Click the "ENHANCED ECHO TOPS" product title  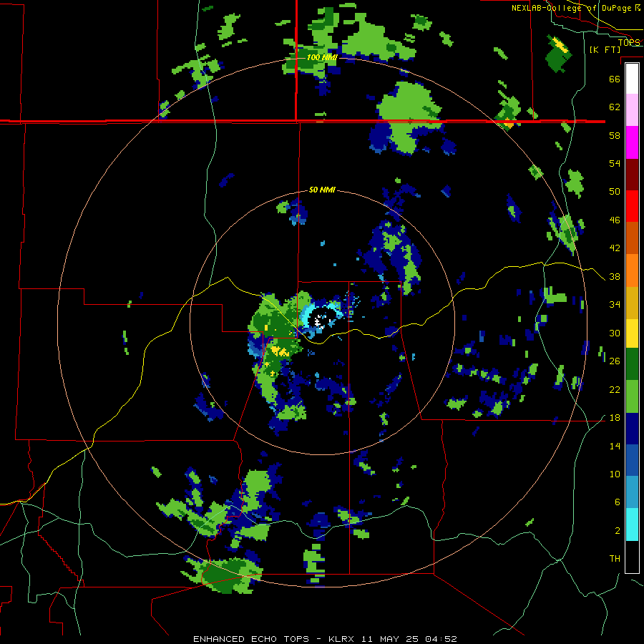tap(251, 639)
